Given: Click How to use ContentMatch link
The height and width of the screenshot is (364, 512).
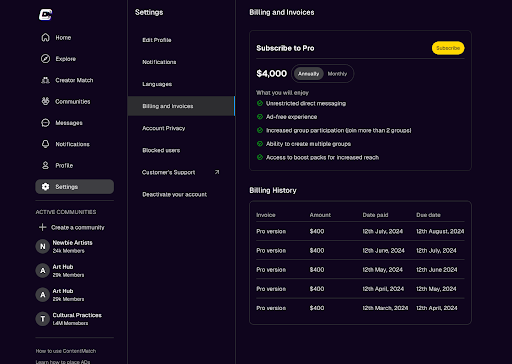Looking at the screenshot, I should (66, 351).
